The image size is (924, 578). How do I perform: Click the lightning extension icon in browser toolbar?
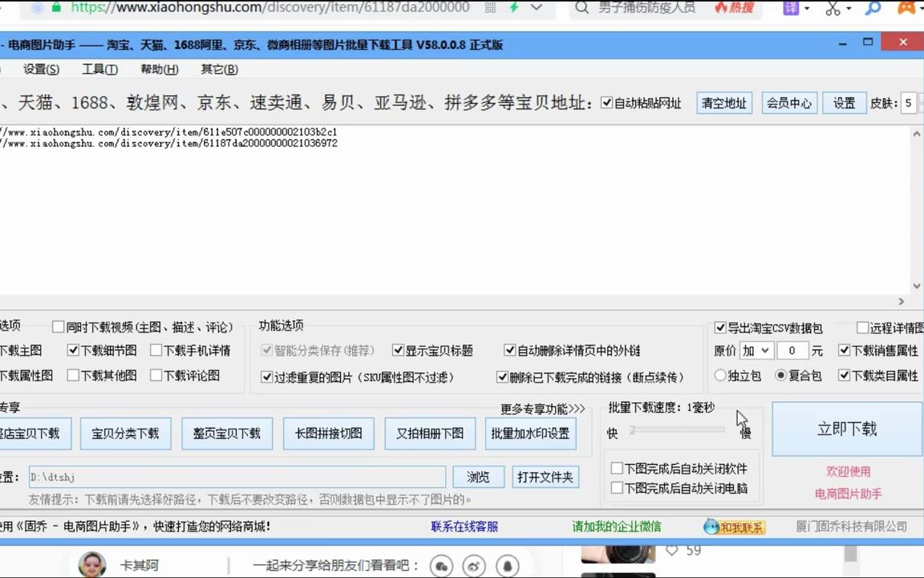point(513,9)
